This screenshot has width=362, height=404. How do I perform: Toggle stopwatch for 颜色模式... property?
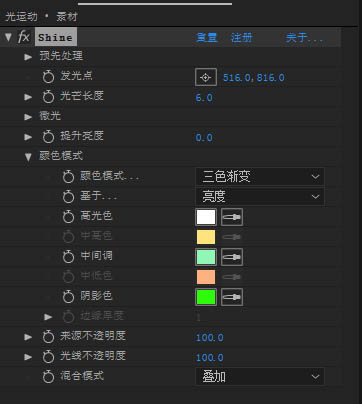click(68, 177)
